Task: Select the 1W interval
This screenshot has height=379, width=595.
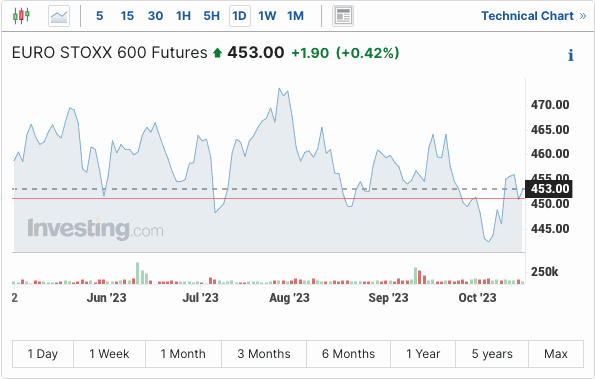Action: coord(267,16)
